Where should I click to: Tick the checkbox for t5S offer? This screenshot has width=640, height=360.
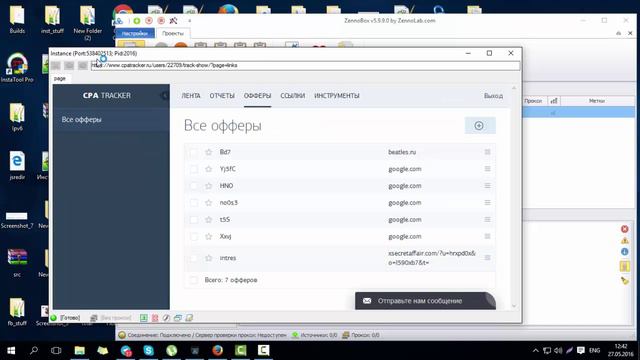[193, 220]
